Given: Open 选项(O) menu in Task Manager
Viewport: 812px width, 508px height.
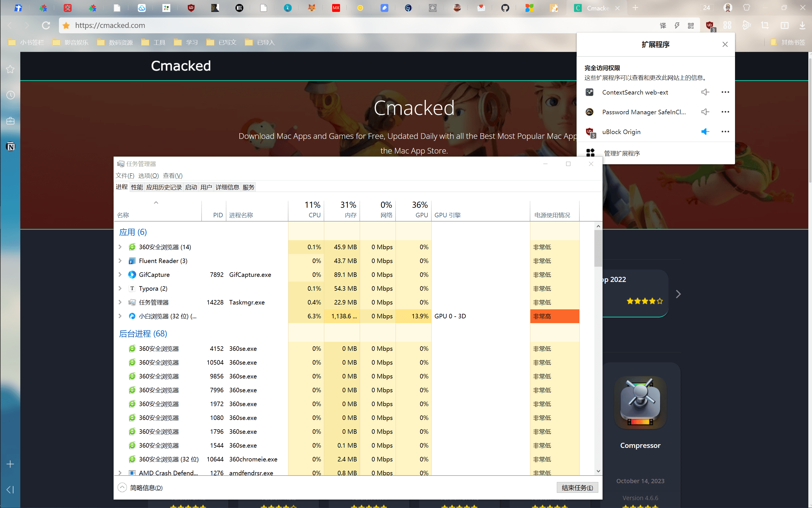Looking at the screenshot, I should (x=148, y=175).
